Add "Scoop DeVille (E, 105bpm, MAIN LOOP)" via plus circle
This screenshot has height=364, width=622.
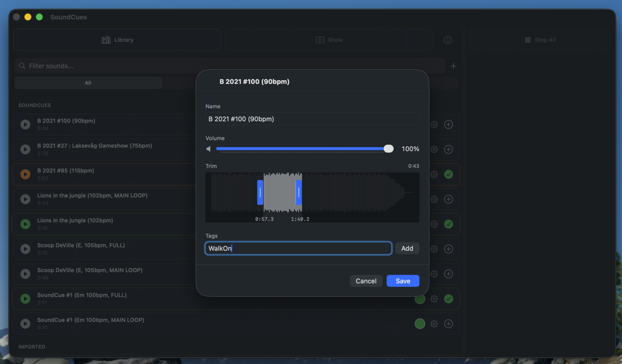448,274
